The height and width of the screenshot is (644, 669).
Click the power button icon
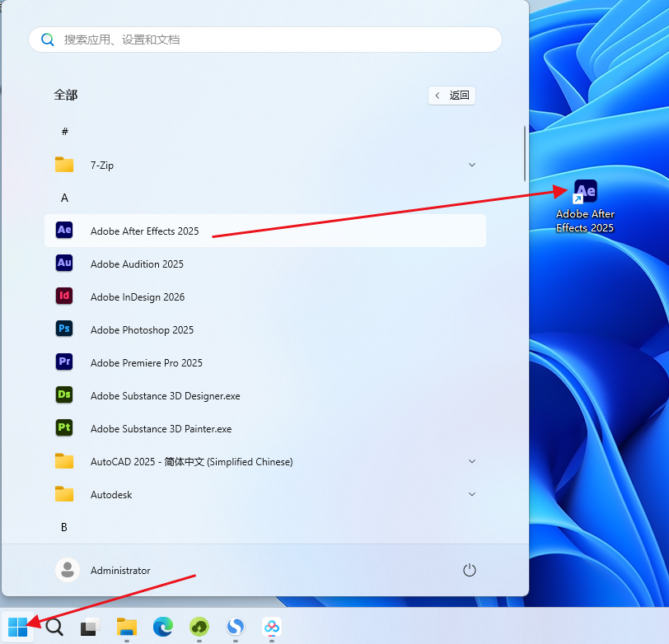[x=470, y=570]
